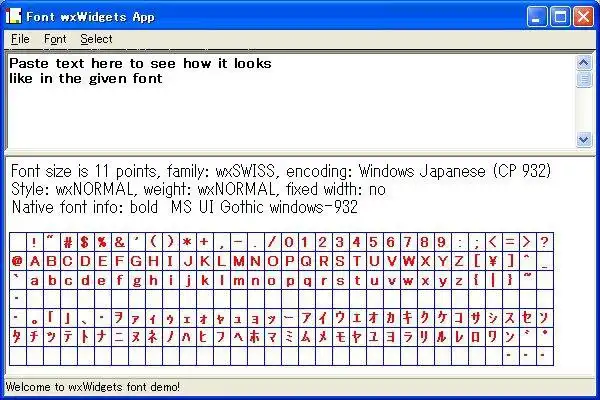This screenshot has width=600, height=400.
Task: Maximize the Font wxWidgets App window
Action: [560, 17]
